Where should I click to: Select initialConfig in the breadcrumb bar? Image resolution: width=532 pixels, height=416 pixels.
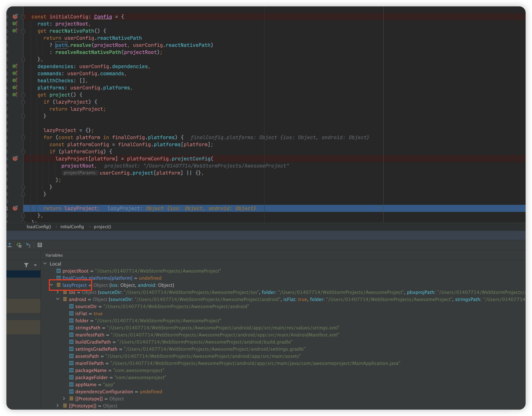[72, 226]
